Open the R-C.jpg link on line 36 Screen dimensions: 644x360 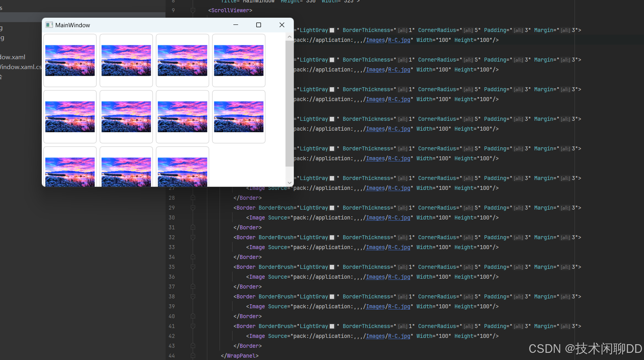[399, 277]
